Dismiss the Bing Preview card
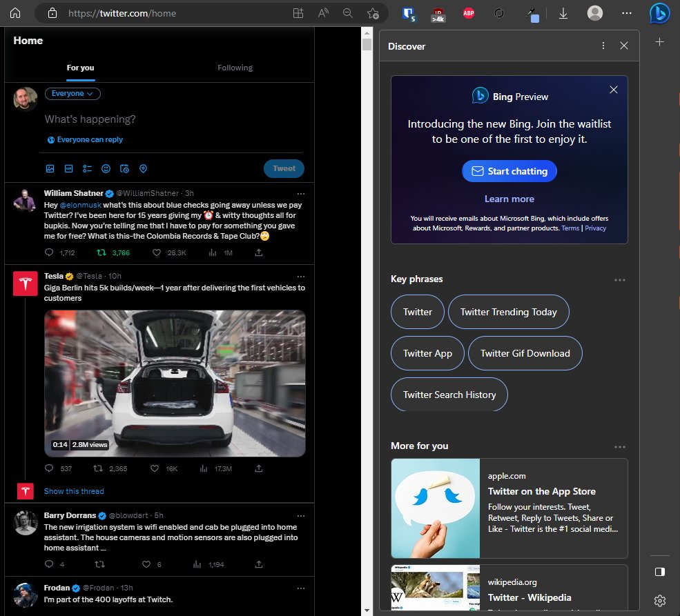The width and height of the screenshot is (680, 616). pyautogui.click(x=614, y=90)
